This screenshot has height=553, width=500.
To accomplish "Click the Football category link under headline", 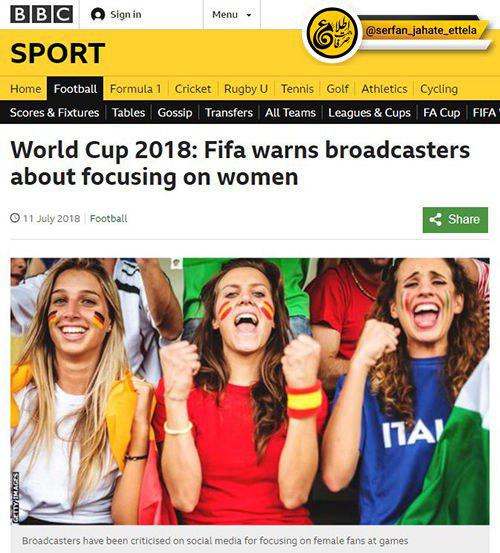I will coord(109,219).
